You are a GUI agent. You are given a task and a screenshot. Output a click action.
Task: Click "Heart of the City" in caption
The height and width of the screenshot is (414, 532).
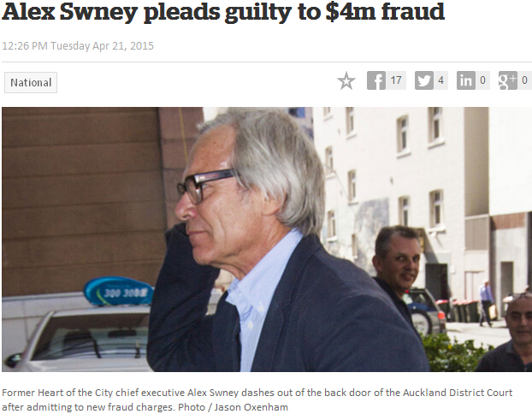coord(74,393)
